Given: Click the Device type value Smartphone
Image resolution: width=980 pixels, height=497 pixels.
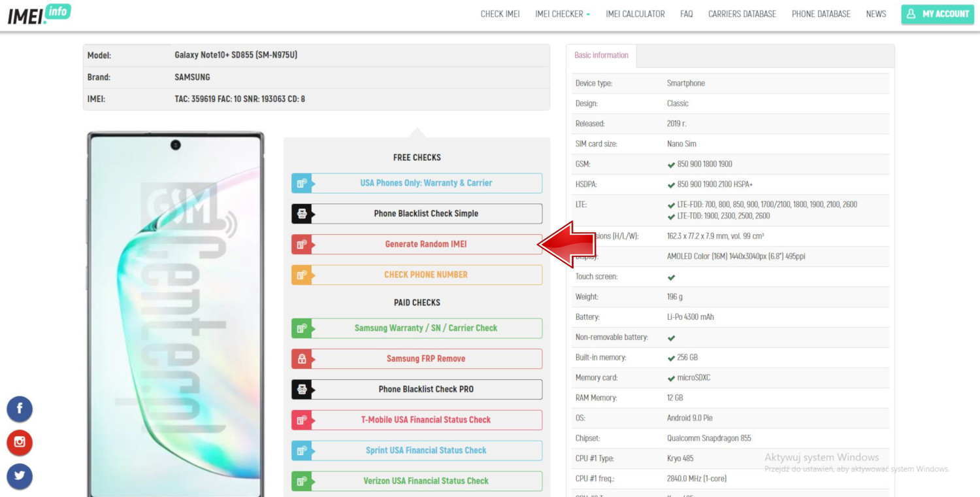Looking at the screenshot, I should pos(686,84).
